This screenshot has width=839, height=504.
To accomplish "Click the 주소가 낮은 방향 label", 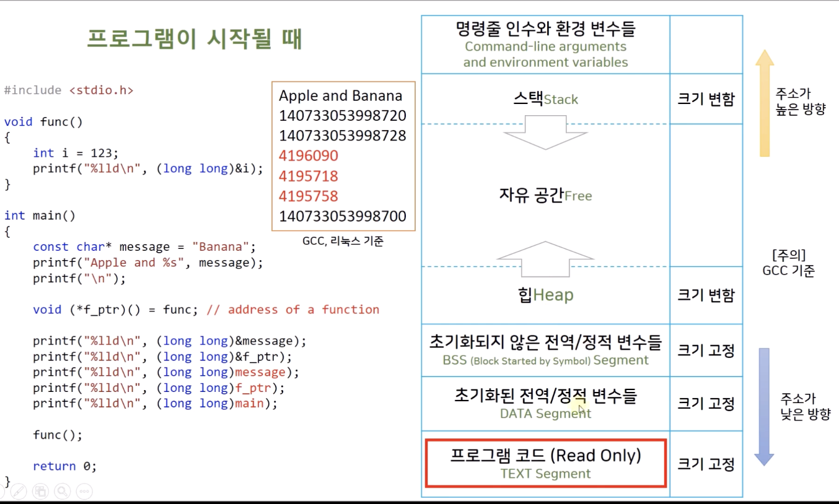I will point(806,407).
